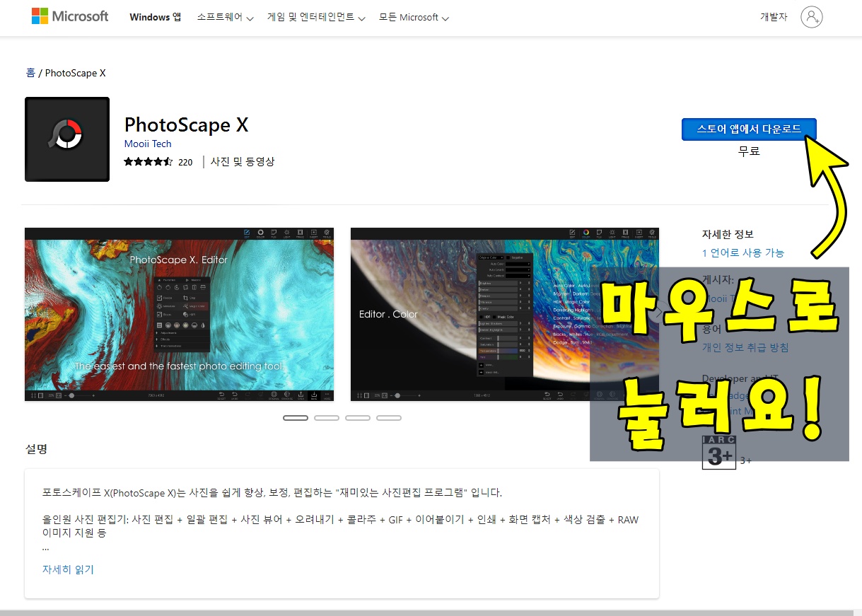Click the 스토어 앱에서 다운로드 button
Viewport: 862px width, 616px height.
(x=749, y=129)
